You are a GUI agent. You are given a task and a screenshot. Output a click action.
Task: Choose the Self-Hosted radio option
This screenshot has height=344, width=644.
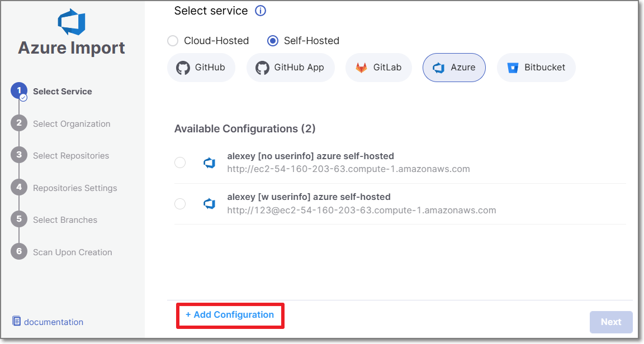(273, 41)
